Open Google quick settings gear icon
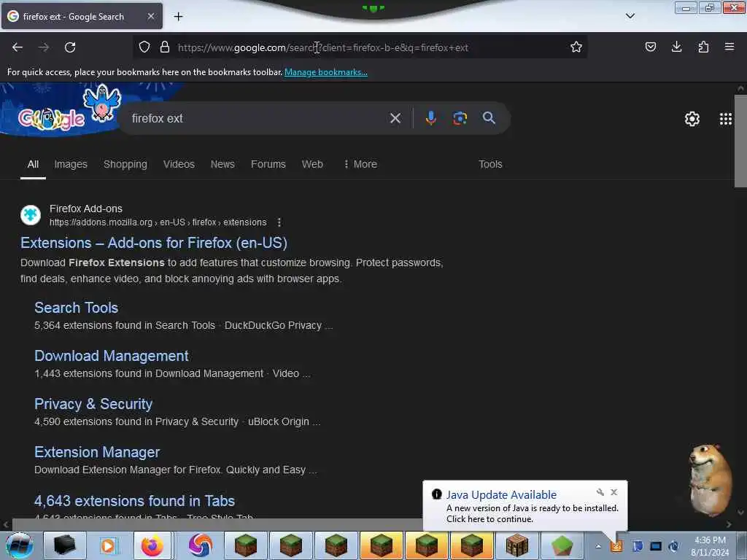 692,119
